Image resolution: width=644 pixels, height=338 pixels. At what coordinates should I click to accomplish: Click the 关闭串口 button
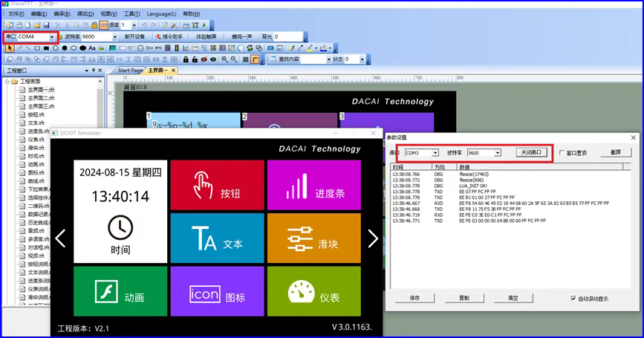(531, 152)
